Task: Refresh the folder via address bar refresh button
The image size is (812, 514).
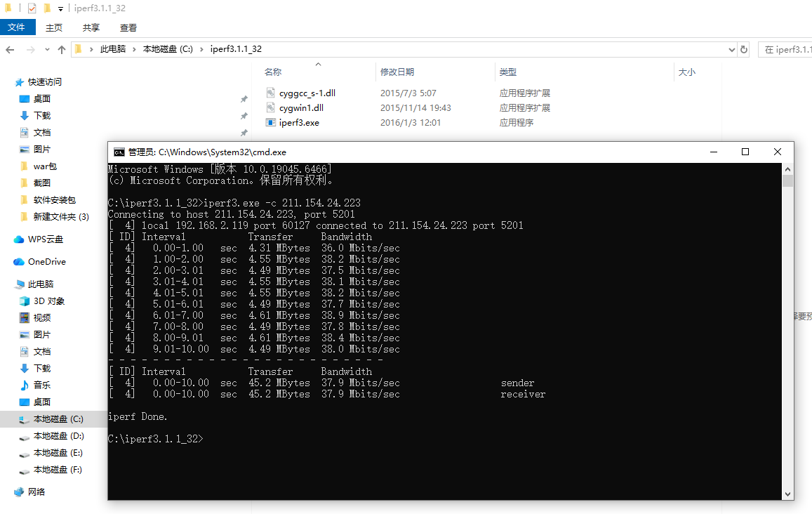Action: tap(744, 49)
